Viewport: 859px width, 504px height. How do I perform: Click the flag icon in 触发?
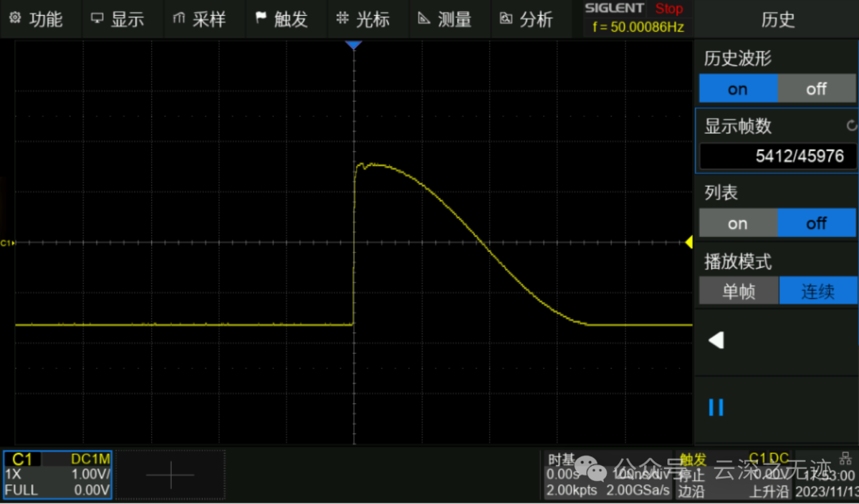click(261, 18)
